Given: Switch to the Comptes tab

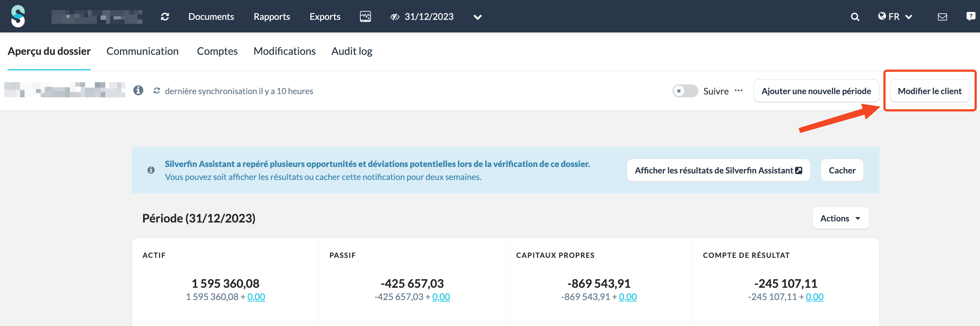Looking at the screenshot, I should [217, 51].
